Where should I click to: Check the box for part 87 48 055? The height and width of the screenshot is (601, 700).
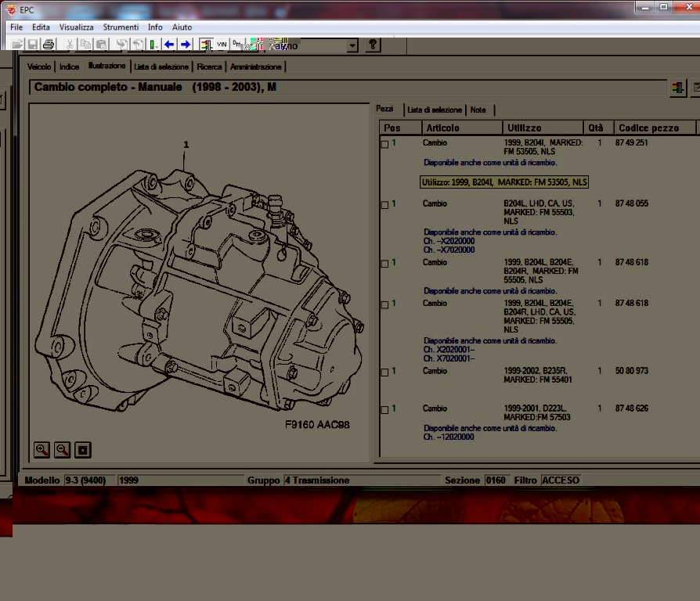click(x=384, y=205)
